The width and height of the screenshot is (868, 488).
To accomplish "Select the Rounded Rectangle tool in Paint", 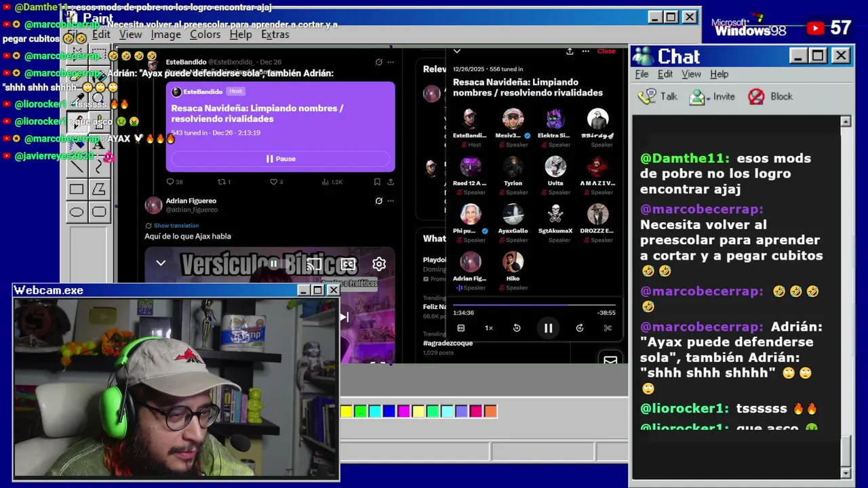I will click(x=99, y=211).
